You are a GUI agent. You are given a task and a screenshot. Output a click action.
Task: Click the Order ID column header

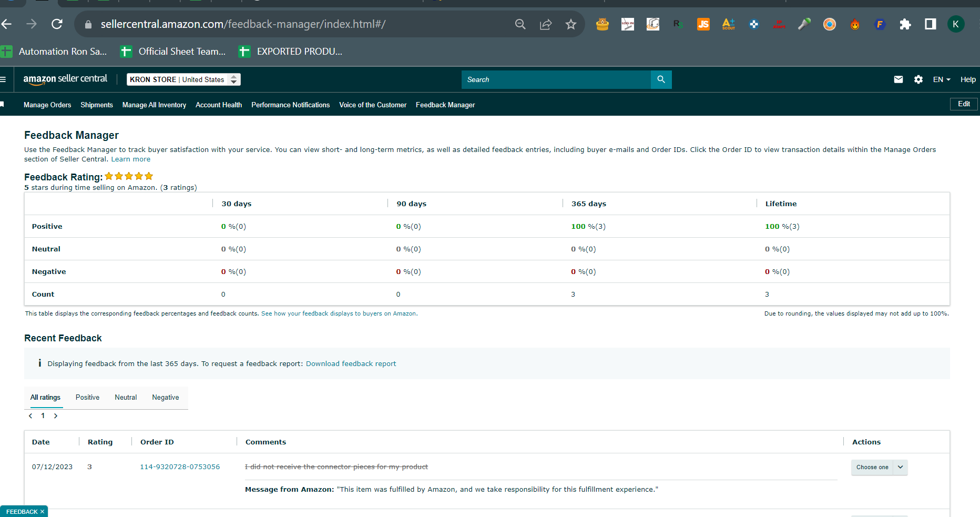(157, 442)
